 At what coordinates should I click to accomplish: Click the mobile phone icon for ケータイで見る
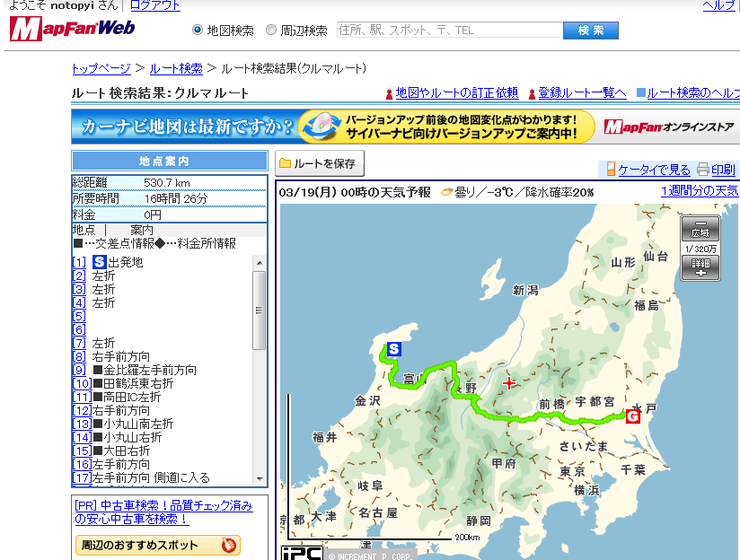611,170
